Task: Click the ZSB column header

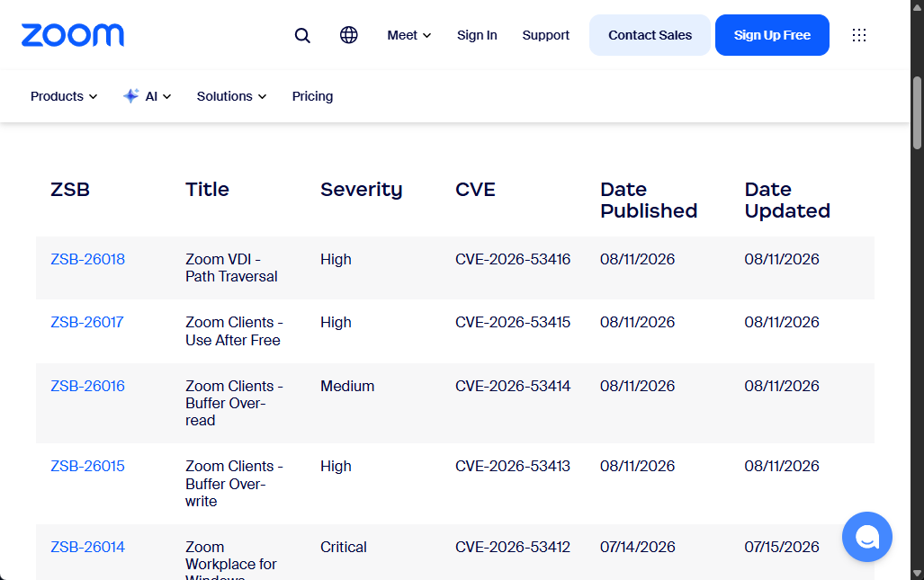Action: point(70,190)
